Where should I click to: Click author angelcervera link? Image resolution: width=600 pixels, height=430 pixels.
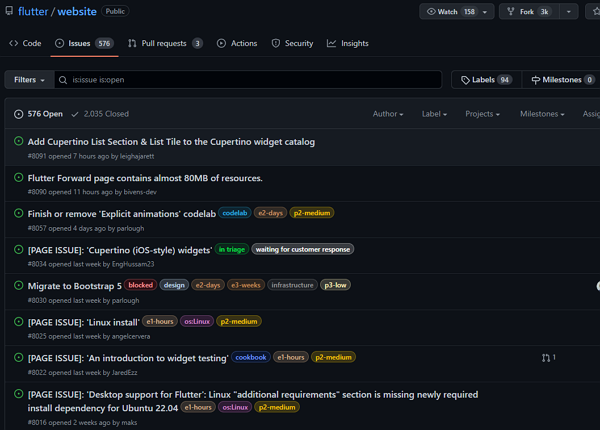(x=131, y=336)
